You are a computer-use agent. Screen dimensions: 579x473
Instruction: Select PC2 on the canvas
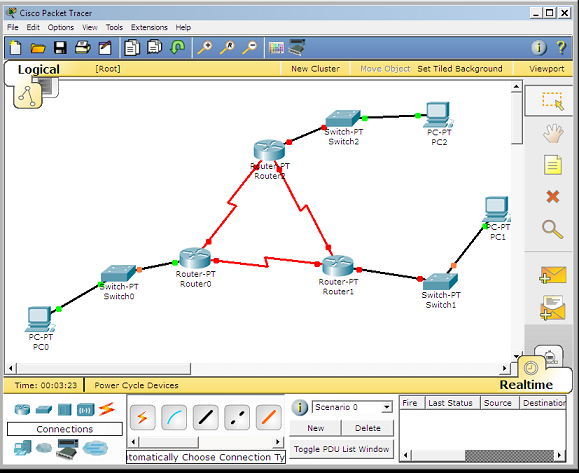point(438,114)
